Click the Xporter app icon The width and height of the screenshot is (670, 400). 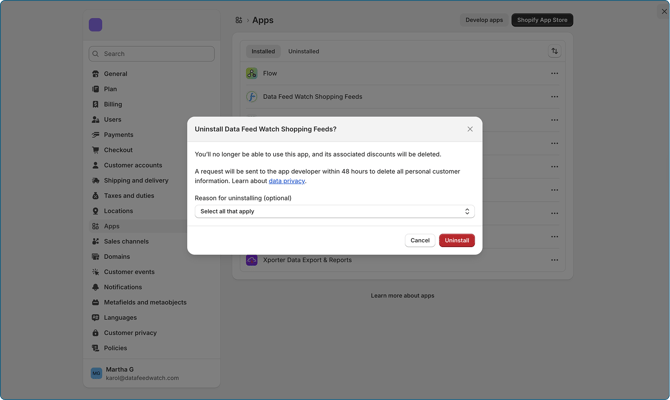click(x=251, y=260)
